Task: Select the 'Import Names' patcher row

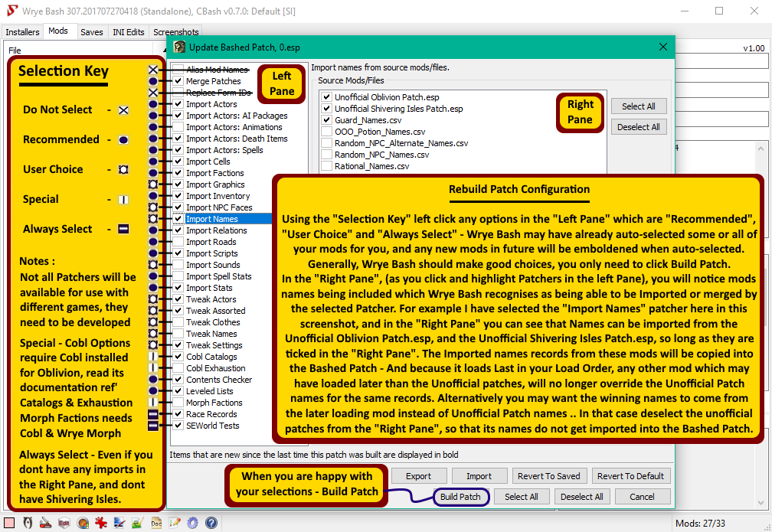Action: [222, 219]
